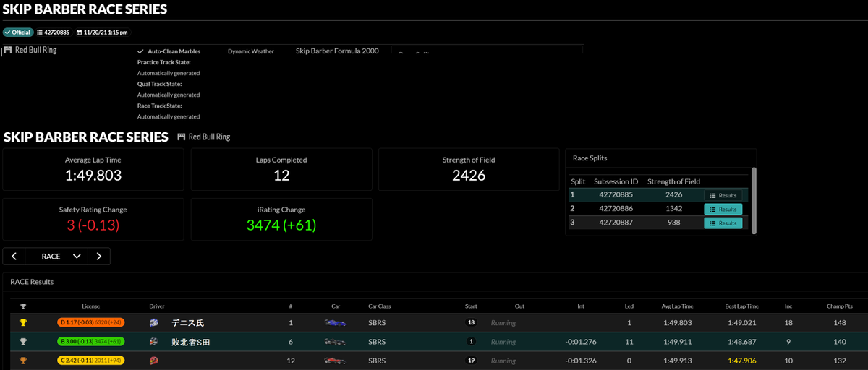Viewport: 868px width, 370px height.
Task: Click the Start column header
Action: 471,306
